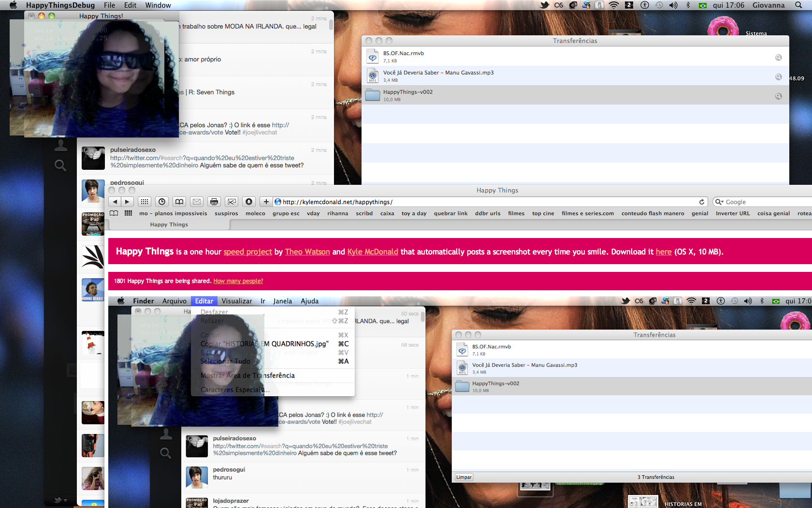Open the Brazilian flag input menu
The width and height of the screenshot is (812, 508).
click(703, 5)
